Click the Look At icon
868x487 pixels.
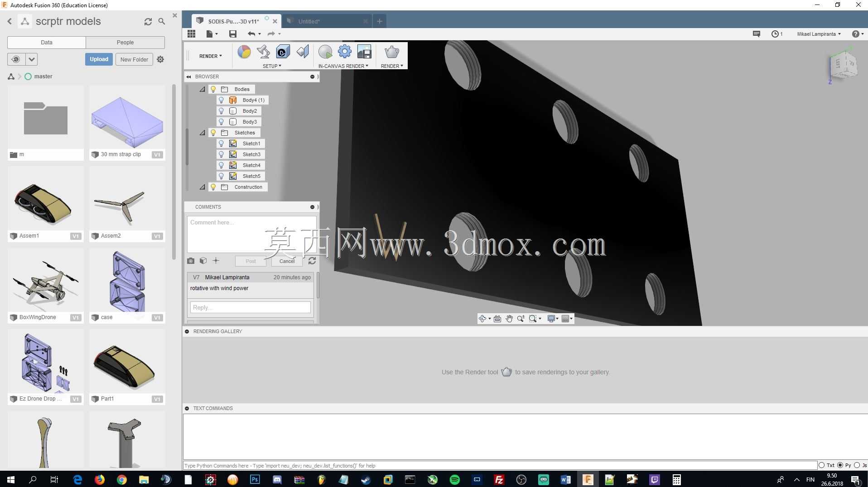coord(497,319)
